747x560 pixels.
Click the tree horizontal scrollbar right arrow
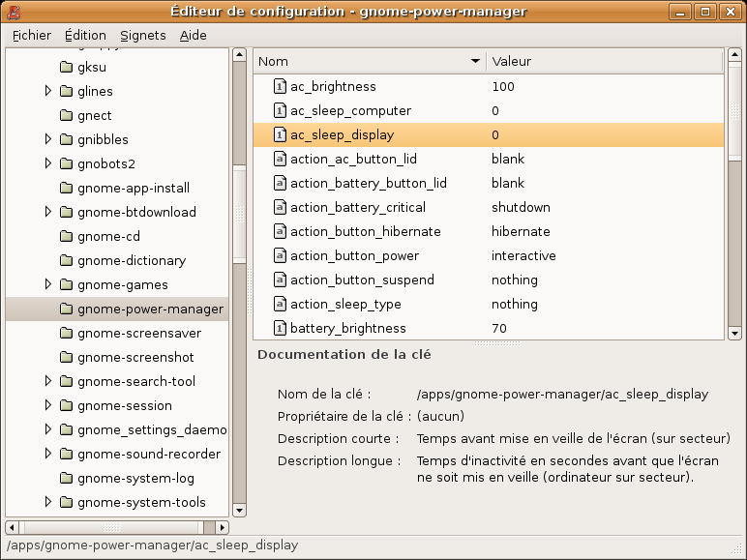click(223, 528)
